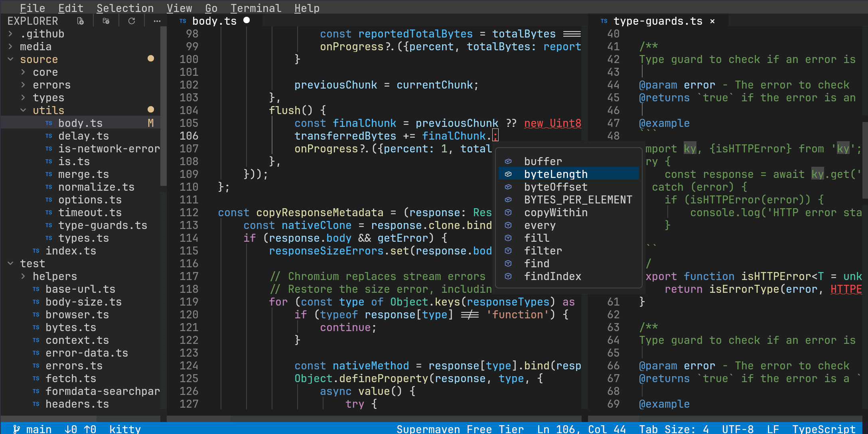Click the git branch icon in status bar
This screenshot has width=868, height=434.
tap(16, 429)
